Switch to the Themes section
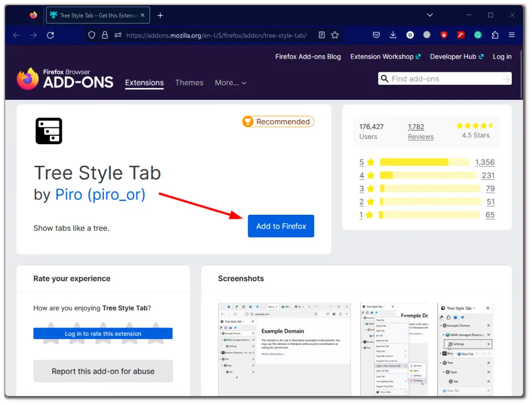The height and width of the screenshot is (405, 532). tap(189, 83)
